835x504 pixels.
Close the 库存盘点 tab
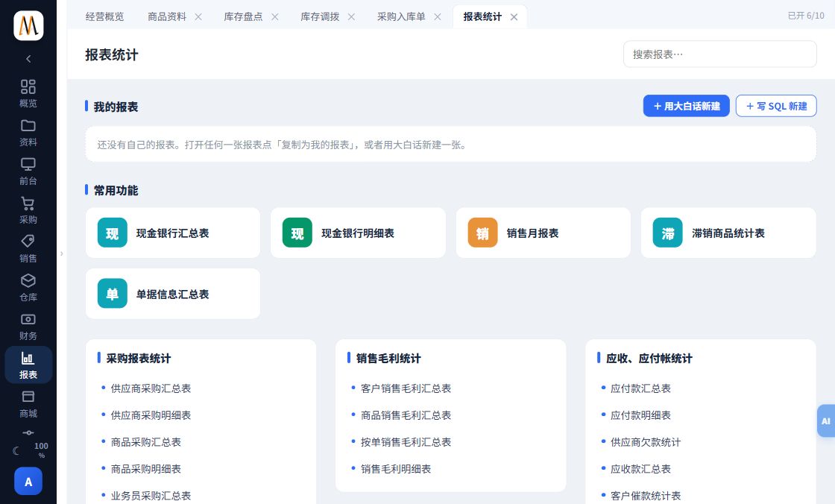(275, 17)
